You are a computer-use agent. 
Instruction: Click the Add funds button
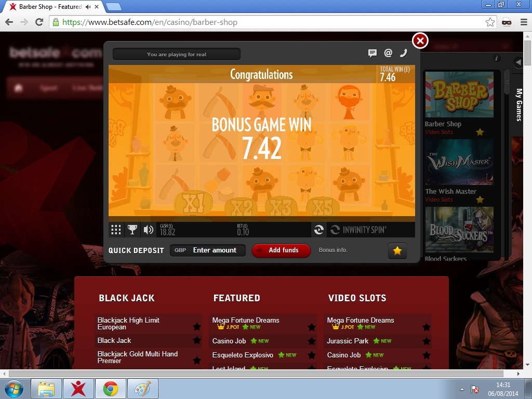[281, 250]
